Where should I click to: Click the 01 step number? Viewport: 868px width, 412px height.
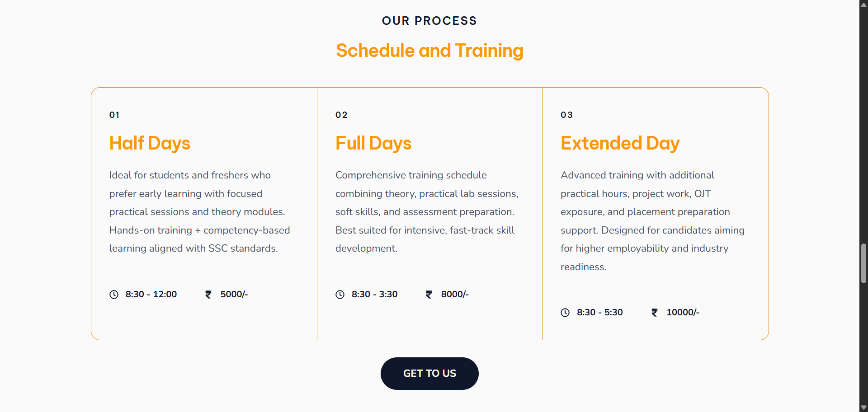(x=114, y=115)
